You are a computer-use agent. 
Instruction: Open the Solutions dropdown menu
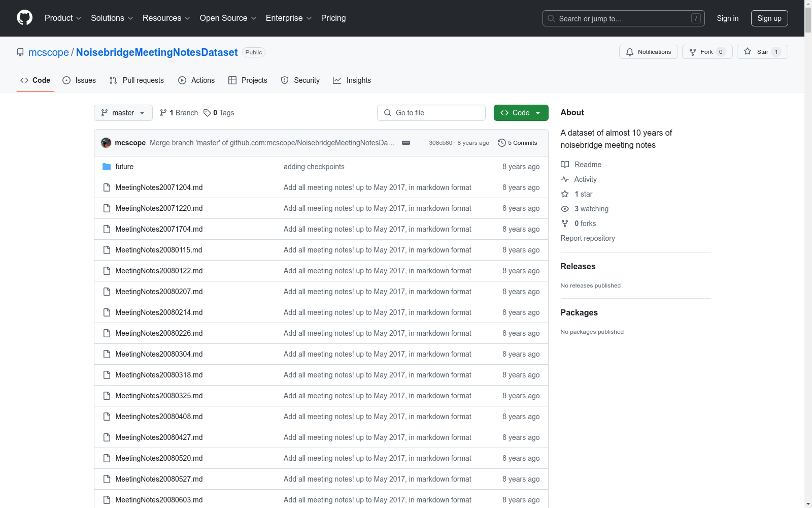[112, 18]
